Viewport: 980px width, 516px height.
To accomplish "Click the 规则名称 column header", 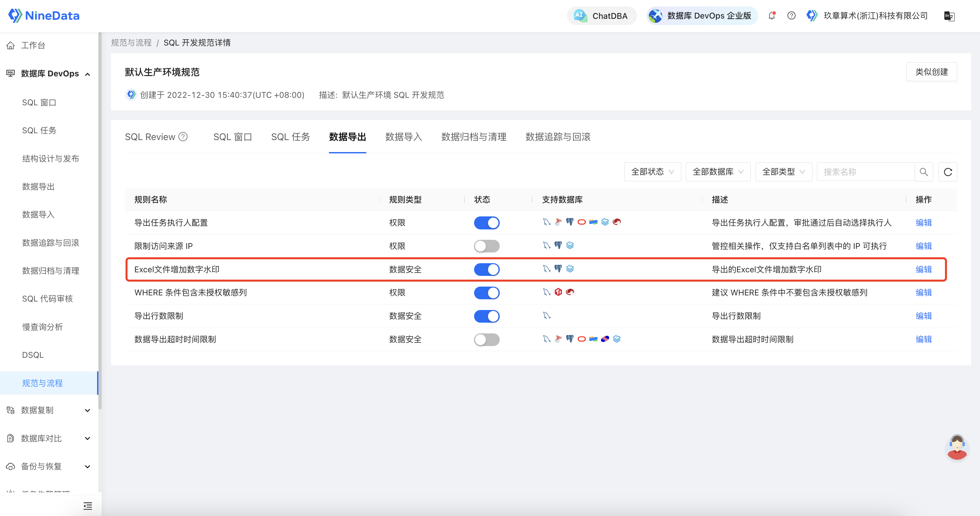I will (151, 200).
